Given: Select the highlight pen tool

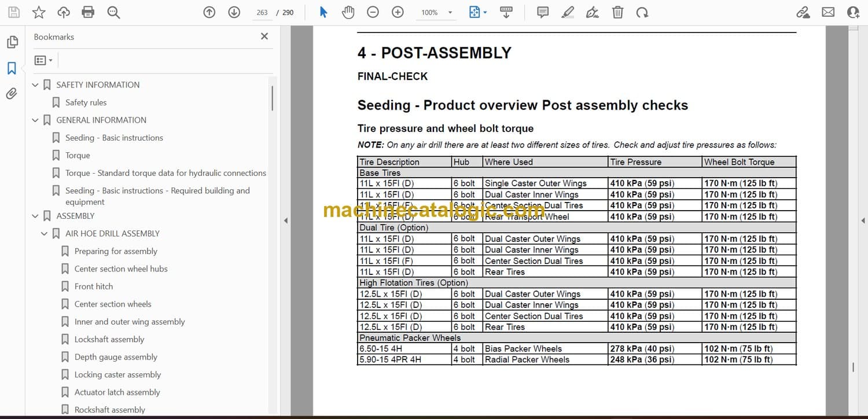Looking at the screenshot, I should pos(568,12).
